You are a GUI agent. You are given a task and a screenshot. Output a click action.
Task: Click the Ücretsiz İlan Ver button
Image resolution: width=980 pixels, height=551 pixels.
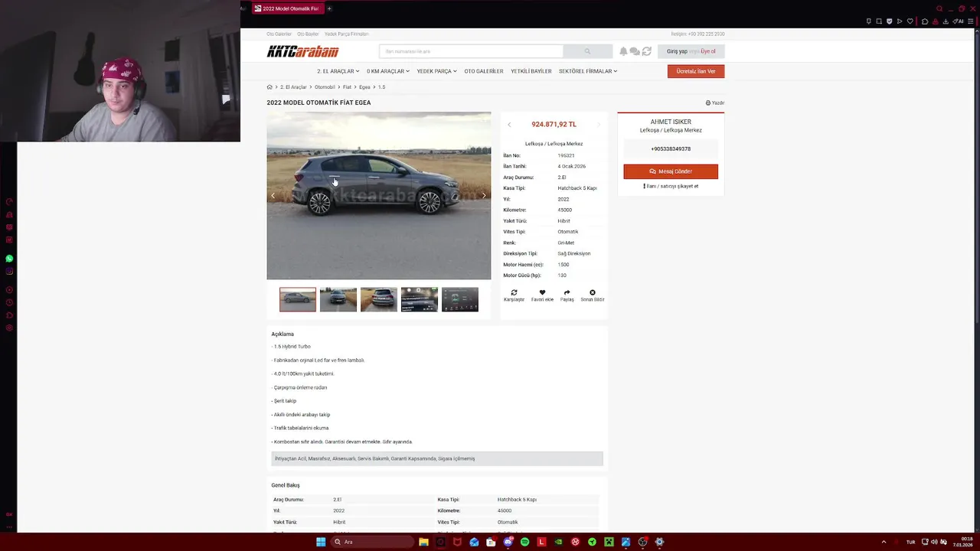[x=696, y=71]
